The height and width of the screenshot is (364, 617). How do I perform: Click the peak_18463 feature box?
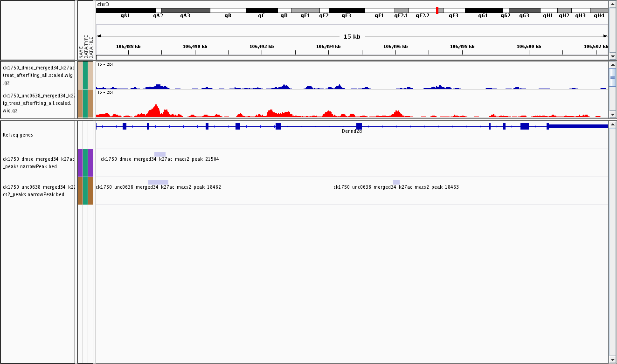pos(396,182)
